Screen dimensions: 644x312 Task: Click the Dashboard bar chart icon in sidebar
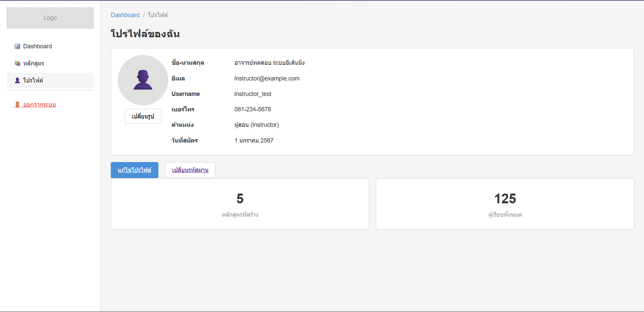click(17, 46)
